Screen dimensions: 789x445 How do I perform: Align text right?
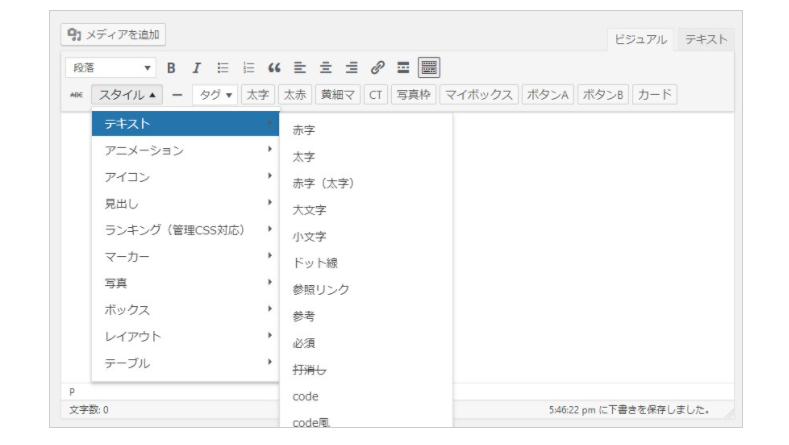(351, 67)
